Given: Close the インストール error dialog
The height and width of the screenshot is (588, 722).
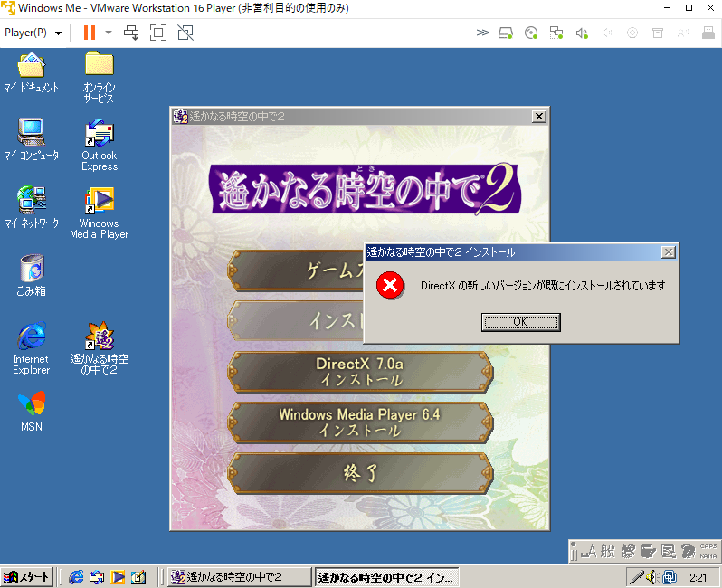Looking at the screenshot, I should [x=668, y=251].
